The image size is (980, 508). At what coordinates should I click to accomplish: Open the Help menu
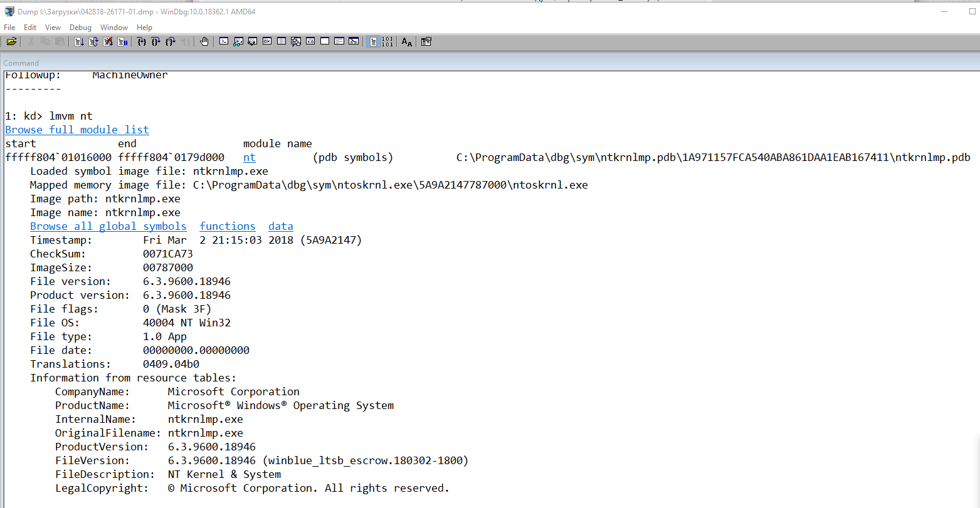(x=144, y=28)
